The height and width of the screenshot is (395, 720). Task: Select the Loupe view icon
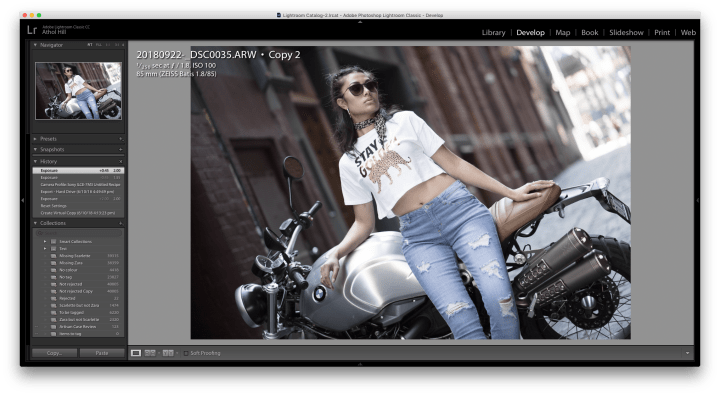tap(136, 353)
